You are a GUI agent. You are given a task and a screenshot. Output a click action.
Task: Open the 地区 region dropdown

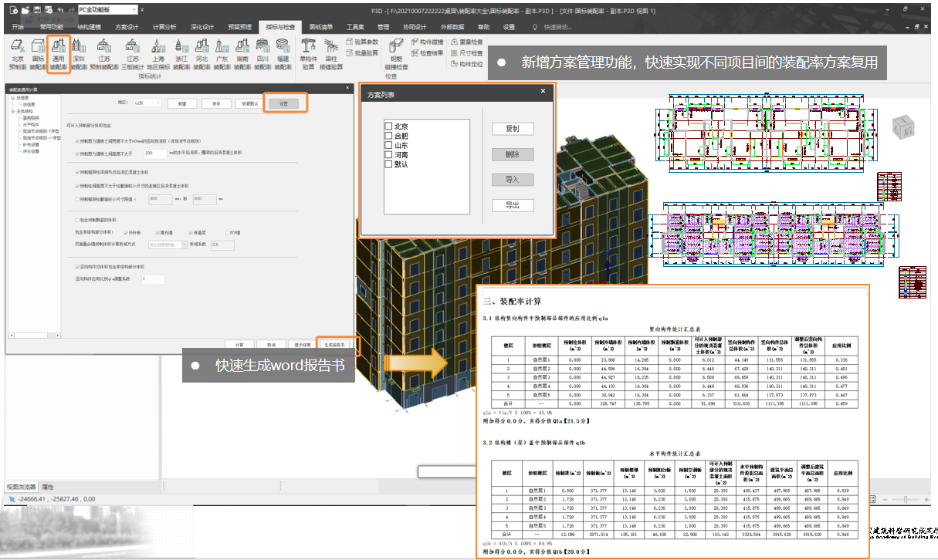point(147,103)
